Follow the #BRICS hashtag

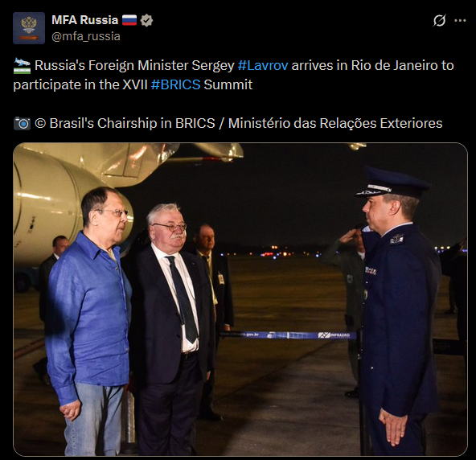175,84
